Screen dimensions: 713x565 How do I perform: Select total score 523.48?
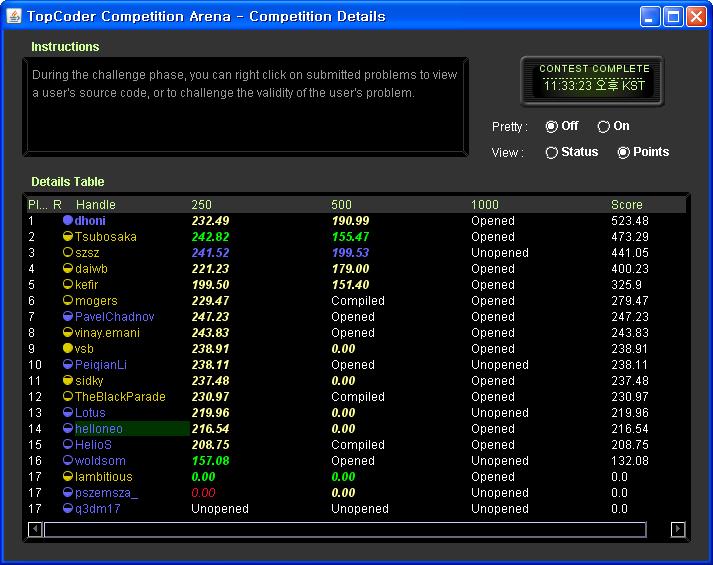click(x=630, y=221)
